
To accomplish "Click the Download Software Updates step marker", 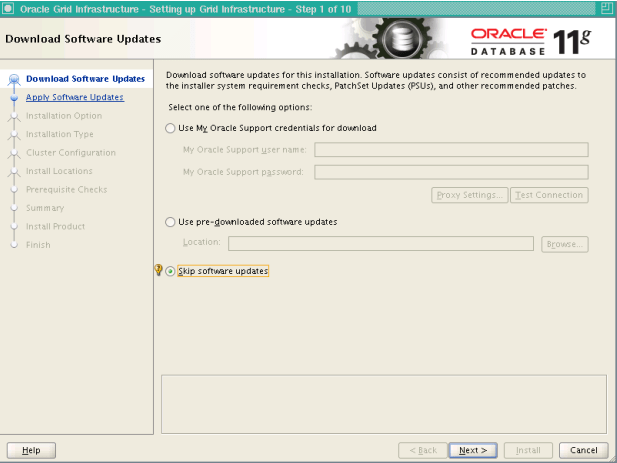I will pyautogui.click(x=14, y=79).
